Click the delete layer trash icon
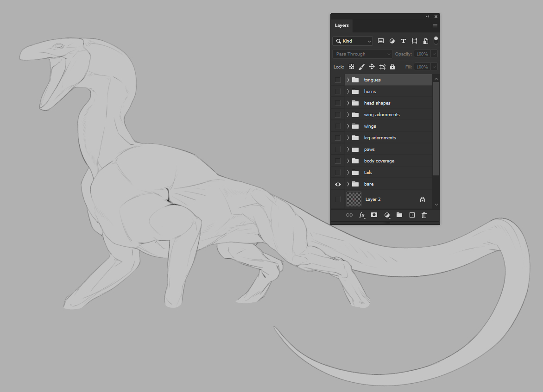 424,215
